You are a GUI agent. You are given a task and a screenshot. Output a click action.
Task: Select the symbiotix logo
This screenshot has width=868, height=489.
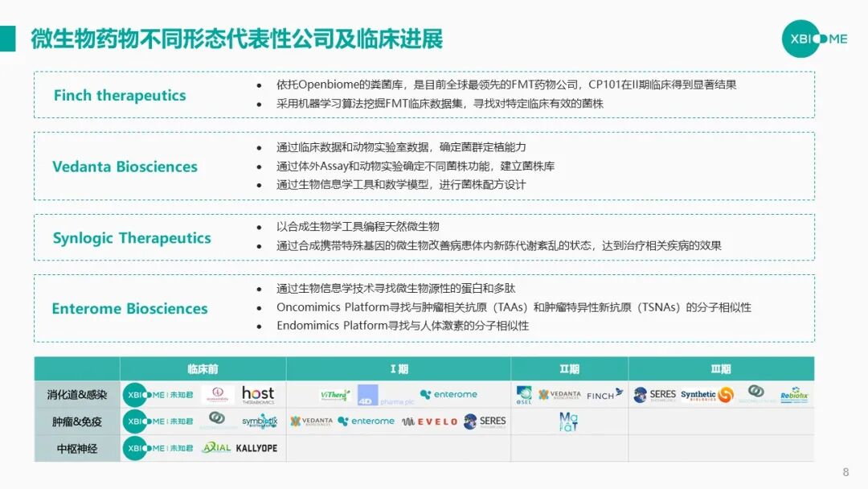pyautogui.click(x=260, y=421)
